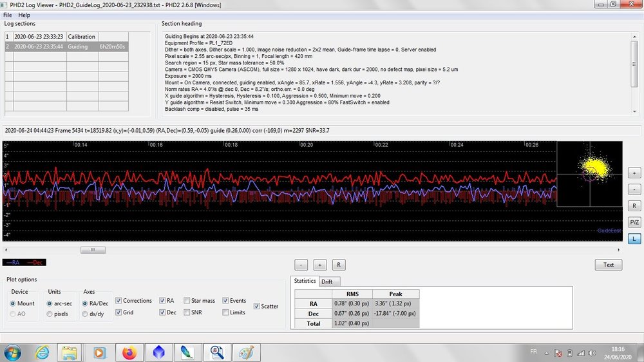This screenshot has height=362, width=644.
Task: Open Firefox from the taskbar
Action: pyautogui.click(x=129, y=352)
